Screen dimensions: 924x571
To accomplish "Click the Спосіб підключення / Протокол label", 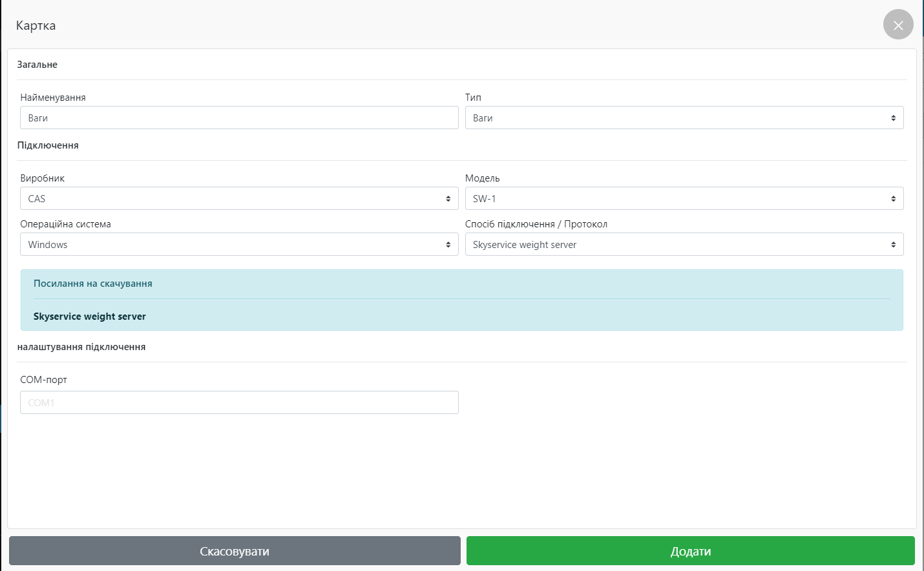I will pos(536,224).
